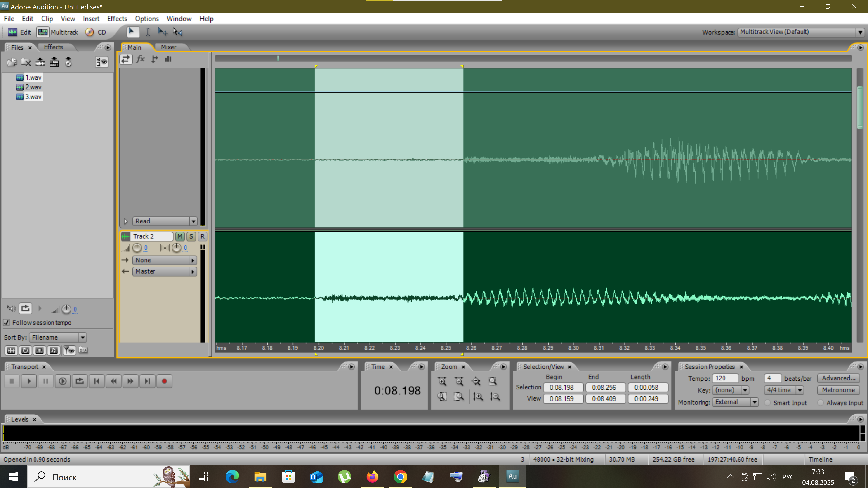Click the Metronome button

[x=838, y=390]
